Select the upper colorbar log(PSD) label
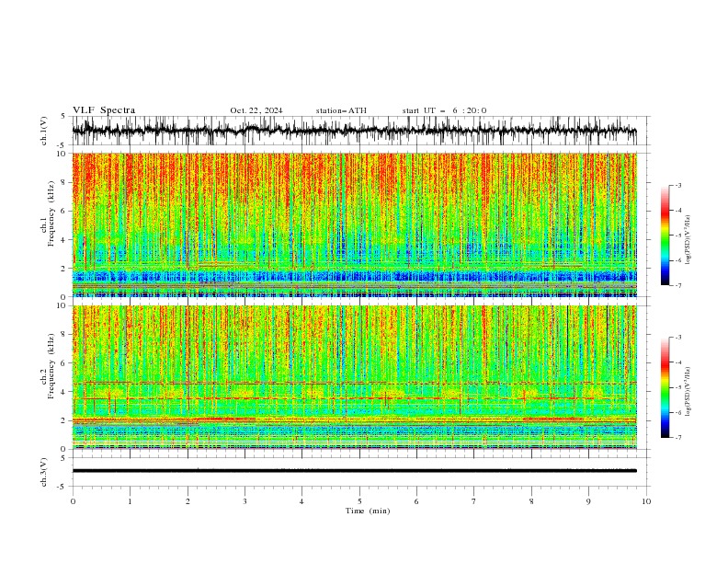 [x=688, y=240]
